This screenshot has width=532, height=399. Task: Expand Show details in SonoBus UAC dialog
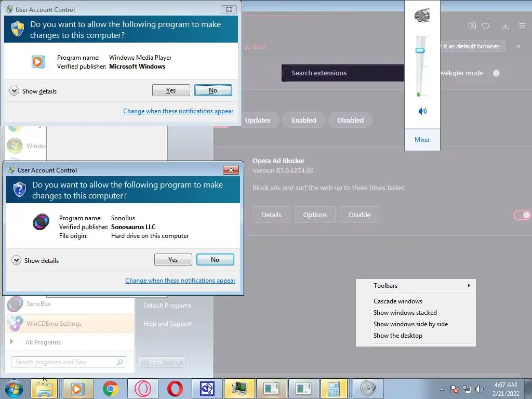(35, 260)
